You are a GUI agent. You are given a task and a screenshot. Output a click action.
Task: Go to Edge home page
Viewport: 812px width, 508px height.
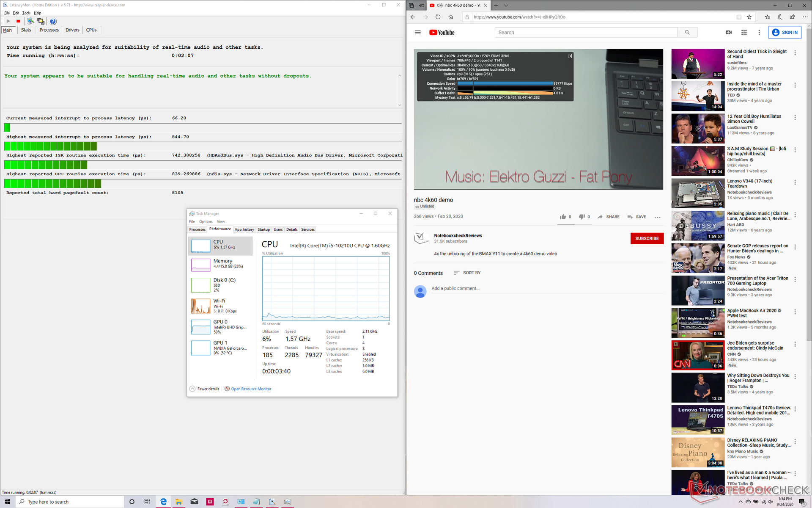click(451, 17)
